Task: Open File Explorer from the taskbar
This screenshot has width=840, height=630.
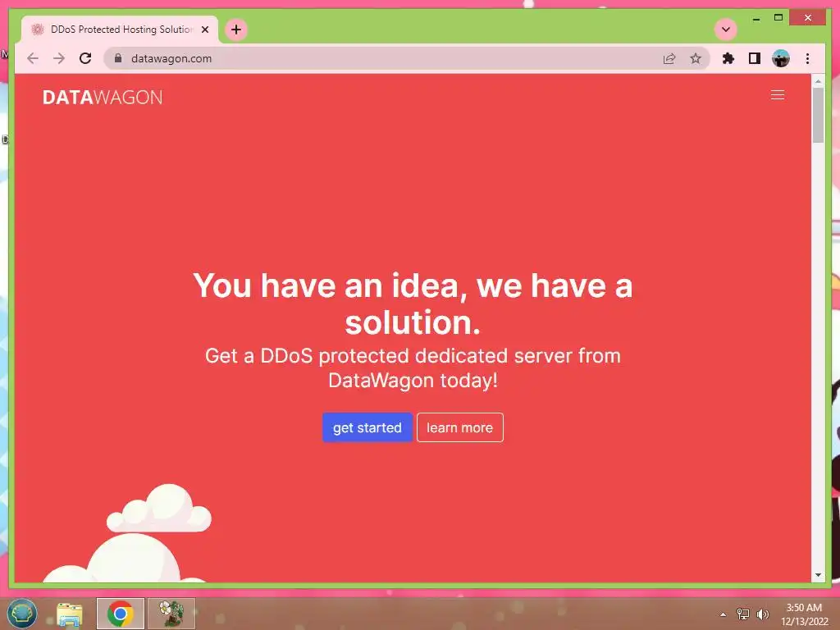Action: pos(70,614)
